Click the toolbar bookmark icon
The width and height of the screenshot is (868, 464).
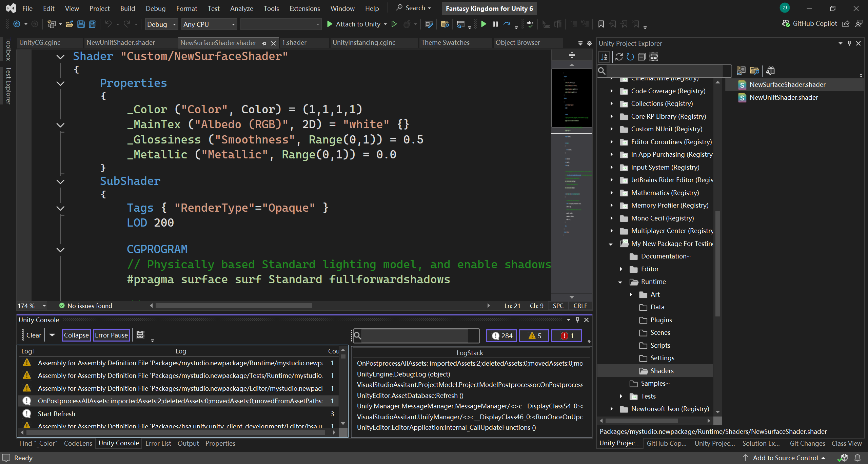coord(601,24)
